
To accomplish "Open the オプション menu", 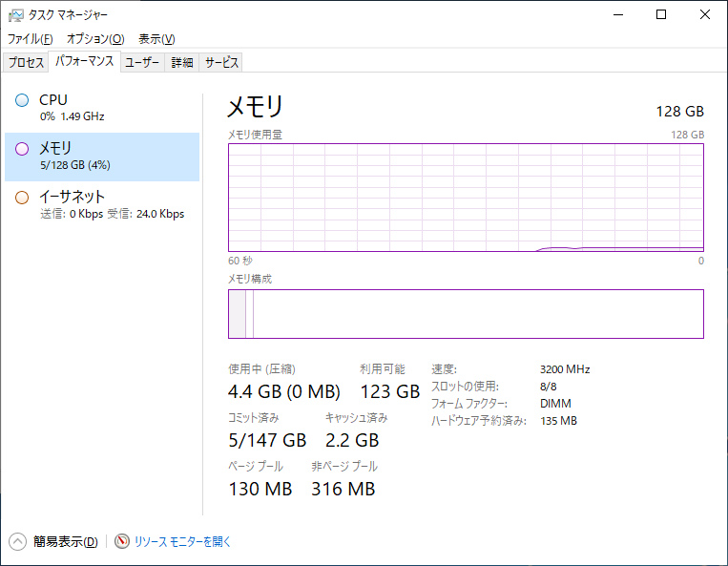I will point(94,39).
